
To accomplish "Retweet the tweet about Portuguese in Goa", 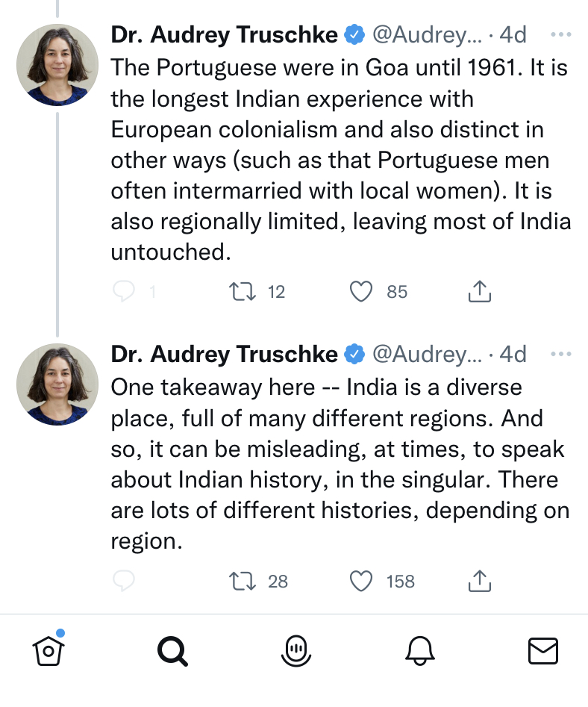I will (242, 291).
